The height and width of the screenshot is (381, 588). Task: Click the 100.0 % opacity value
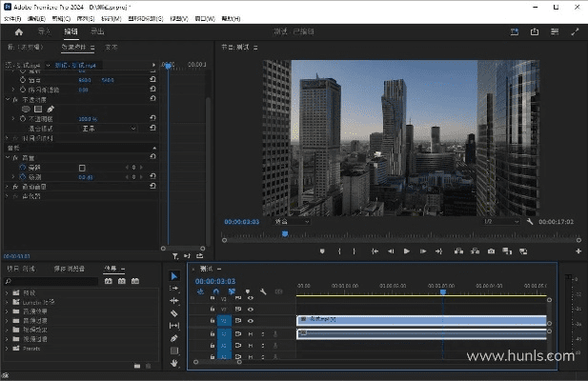88,119
